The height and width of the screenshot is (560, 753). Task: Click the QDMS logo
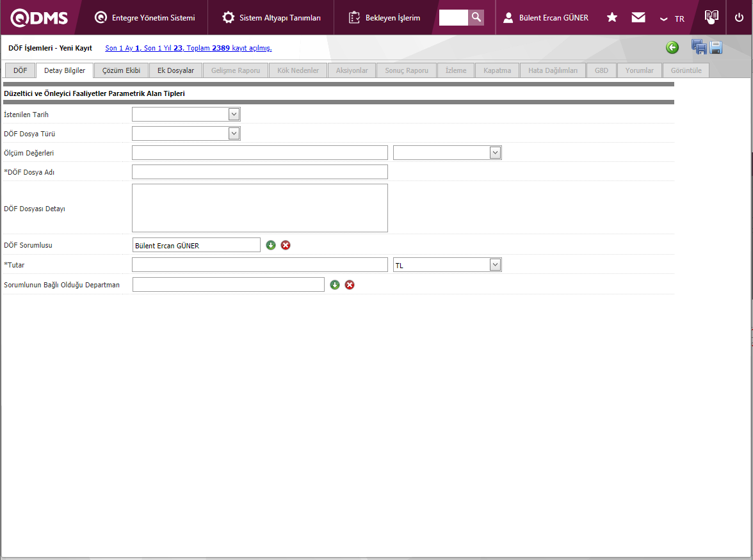tap(39, 18)
